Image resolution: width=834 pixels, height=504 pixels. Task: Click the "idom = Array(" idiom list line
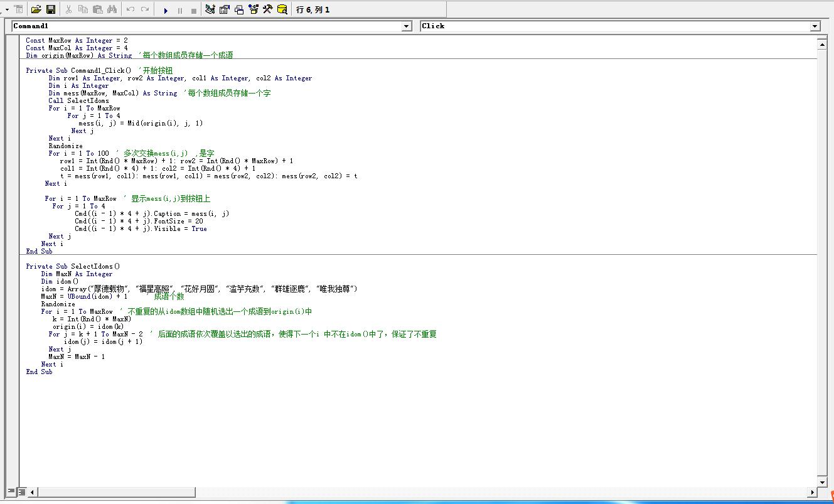(x=199, y=289)
